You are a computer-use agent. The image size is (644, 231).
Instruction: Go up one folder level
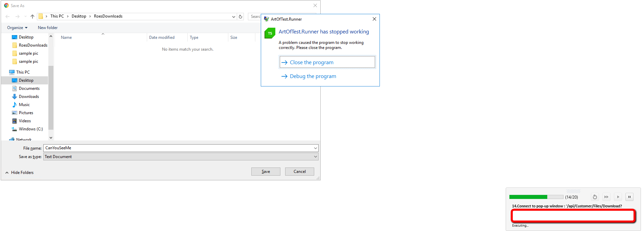pos(32,17)
